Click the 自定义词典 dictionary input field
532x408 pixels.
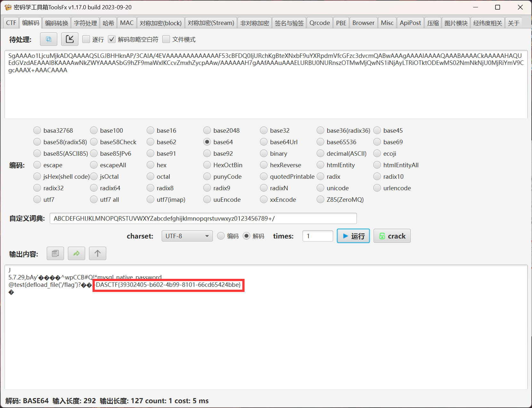click(203, 218)
